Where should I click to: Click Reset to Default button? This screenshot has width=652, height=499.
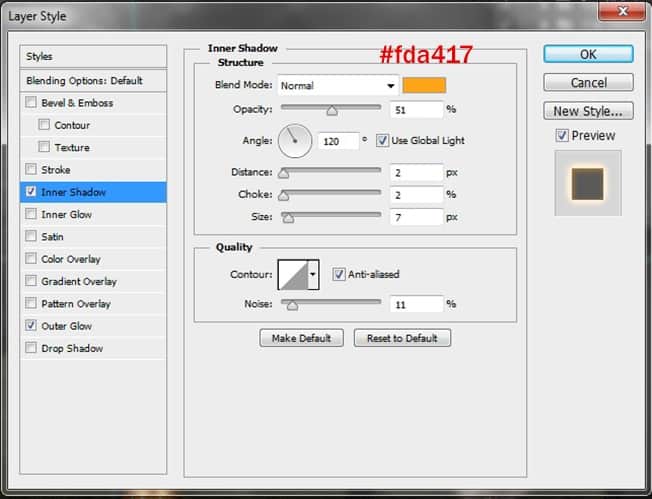point(402,338)
